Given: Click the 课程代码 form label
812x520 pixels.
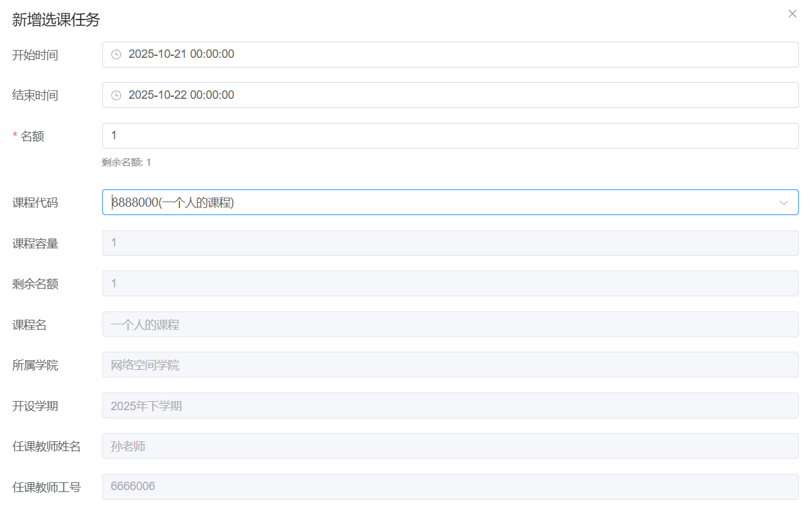Looking at the screenshot, I should point(35,203).
